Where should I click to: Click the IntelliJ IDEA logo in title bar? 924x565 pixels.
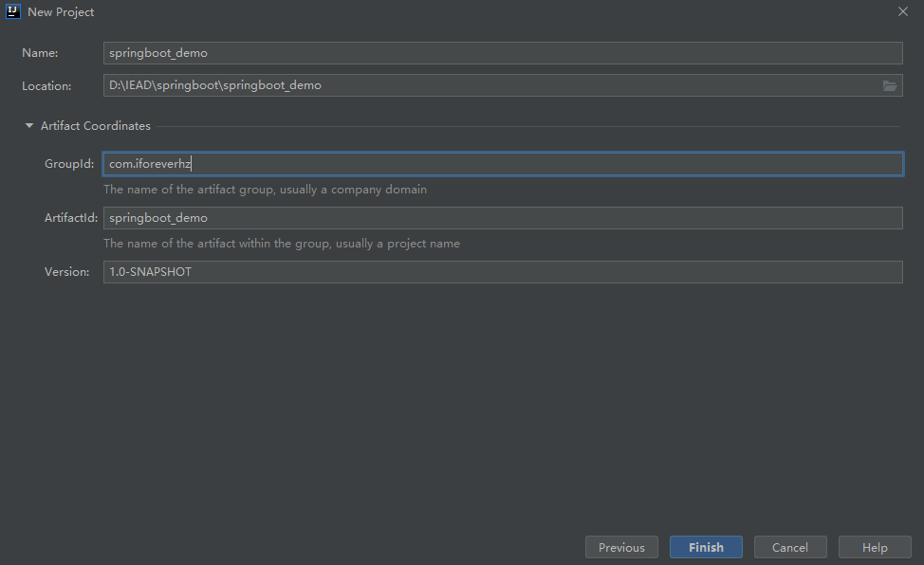click(13, 11)
